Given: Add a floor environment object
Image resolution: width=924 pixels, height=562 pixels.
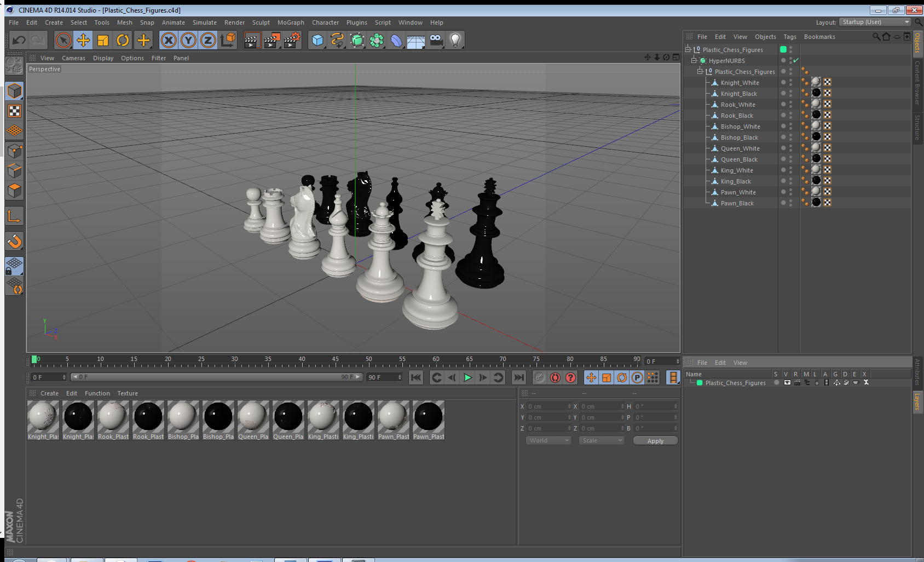Looking at the screenshot, I should click(x=416, y=40).
